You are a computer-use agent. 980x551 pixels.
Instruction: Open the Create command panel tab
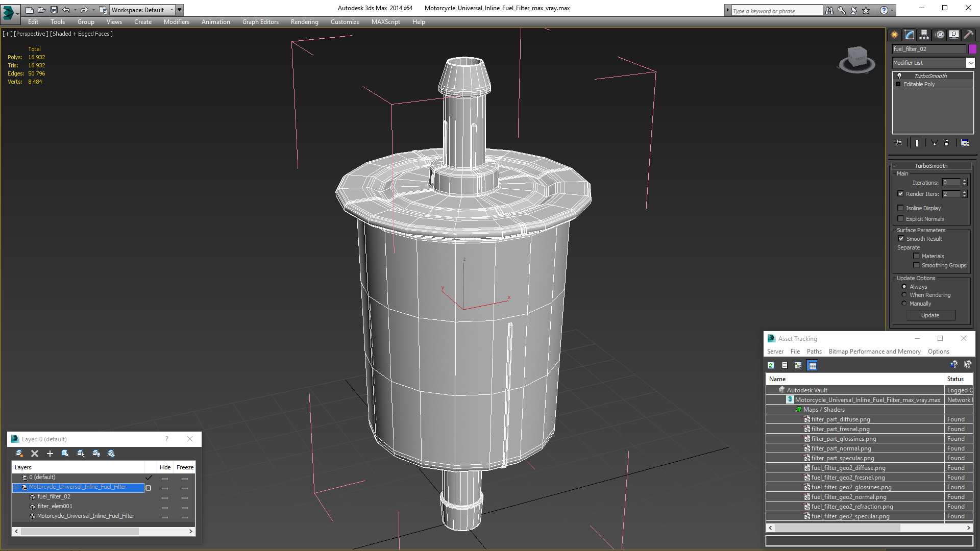[x=894, y=35]
